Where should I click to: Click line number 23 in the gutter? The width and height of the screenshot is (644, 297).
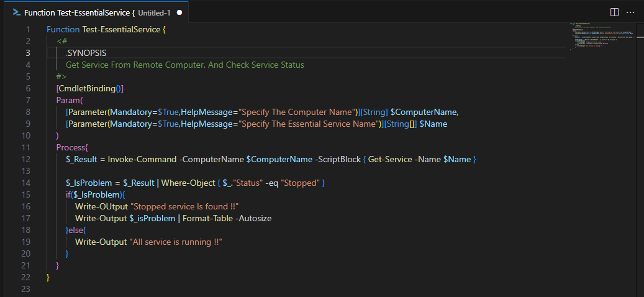[x=26, y=289]
